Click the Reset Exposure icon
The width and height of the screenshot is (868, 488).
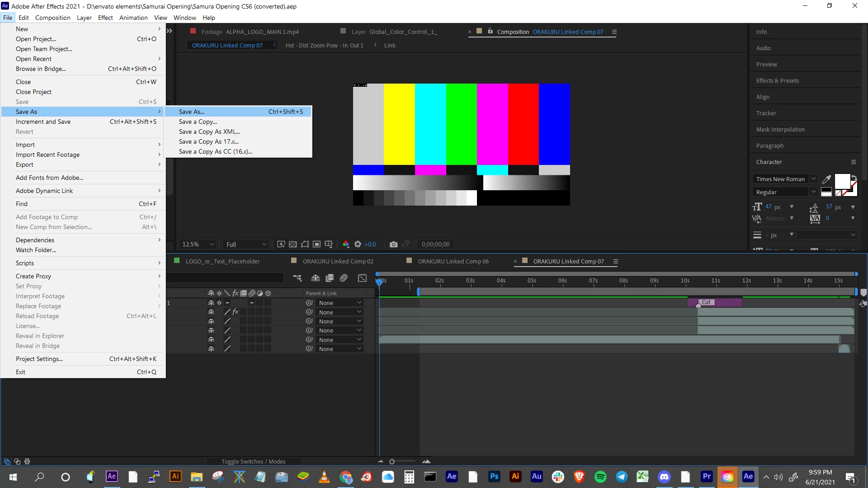358,244
